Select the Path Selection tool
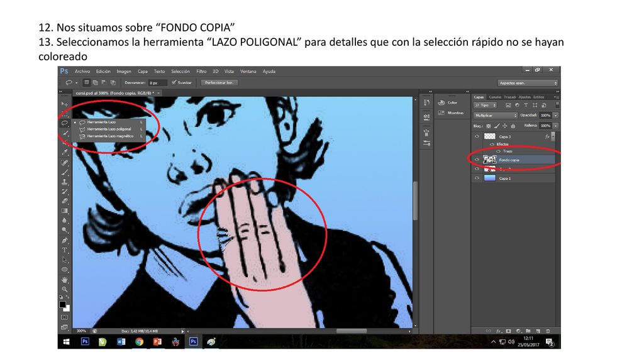This screenshot has width=644, height=362. [x=65, y=260]
